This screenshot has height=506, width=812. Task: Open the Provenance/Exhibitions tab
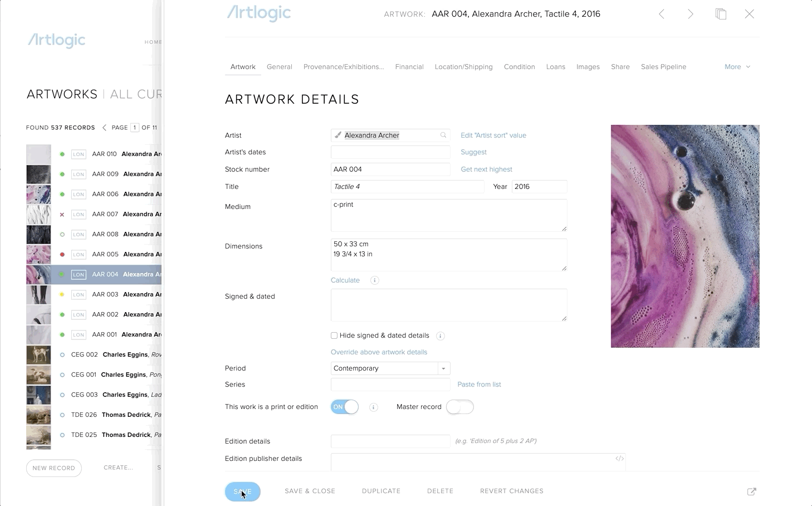[344, 67]
